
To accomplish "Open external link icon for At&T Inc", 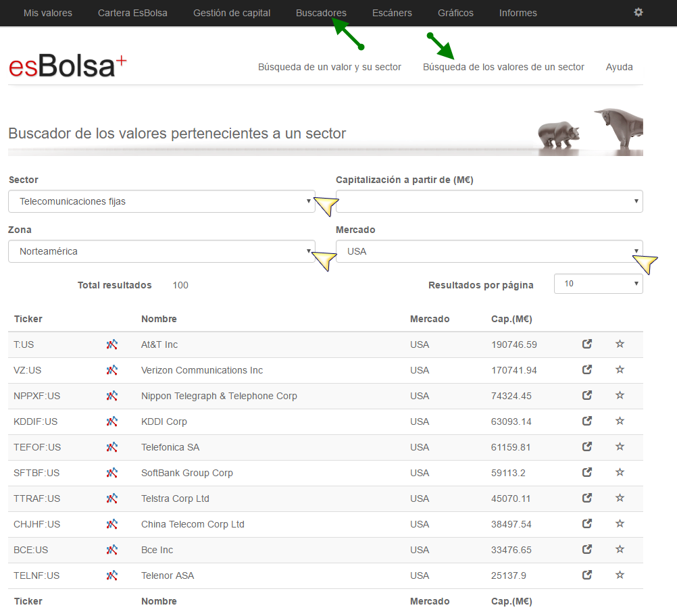I will coord(586,344).
